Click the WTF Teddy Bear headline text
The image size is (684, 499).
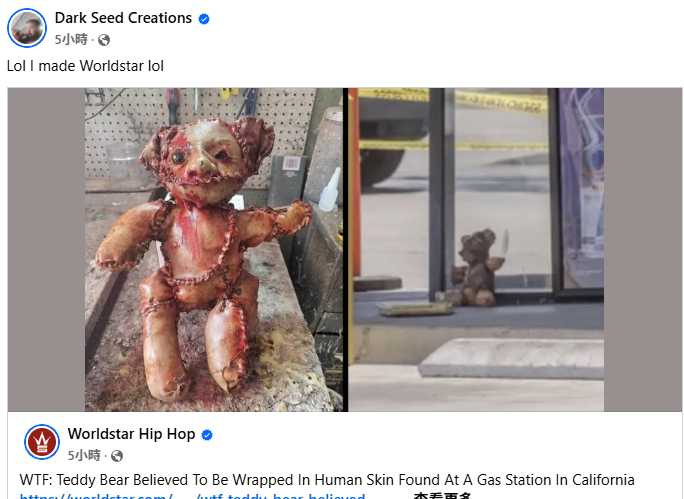[327, 480]
